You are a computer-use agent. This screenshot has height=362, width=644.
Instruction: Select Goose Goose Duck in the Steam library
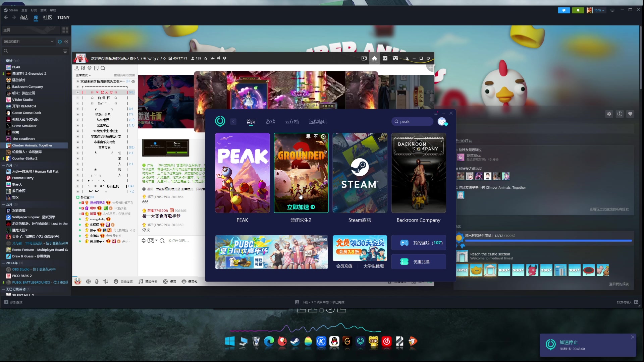tap(26, 113)
